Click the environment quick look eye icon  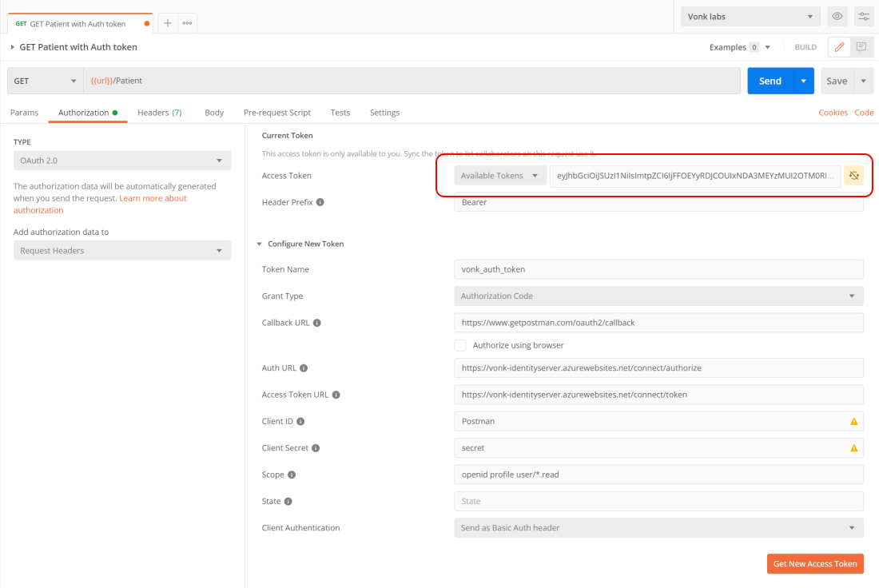click(x=837, y=16)
